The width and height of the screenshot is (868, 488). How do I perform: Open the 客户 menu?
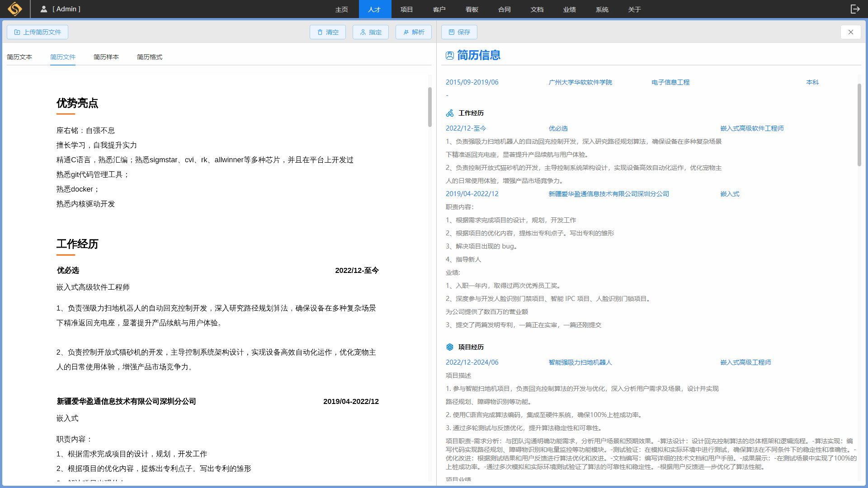tap(439, 9)
